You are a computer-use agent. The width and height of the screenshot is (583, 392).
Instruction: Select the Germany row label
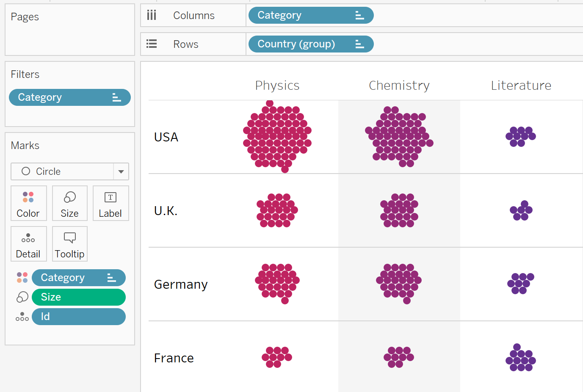pos(181,284)
